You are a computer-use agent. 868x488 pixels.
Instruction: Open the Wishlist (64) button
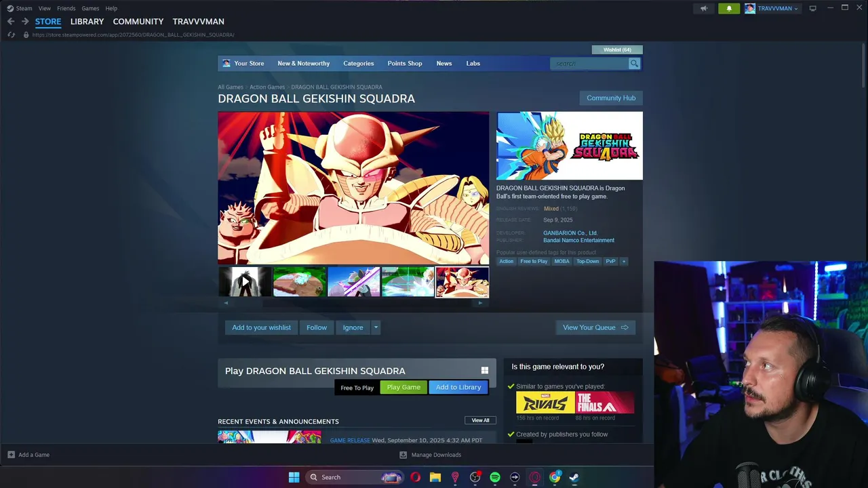(617, 49)
